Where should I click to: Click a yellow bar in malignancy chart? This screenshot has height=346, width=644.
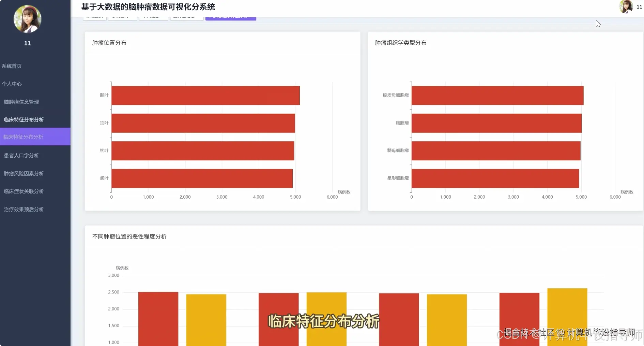(x=206, y=317)
